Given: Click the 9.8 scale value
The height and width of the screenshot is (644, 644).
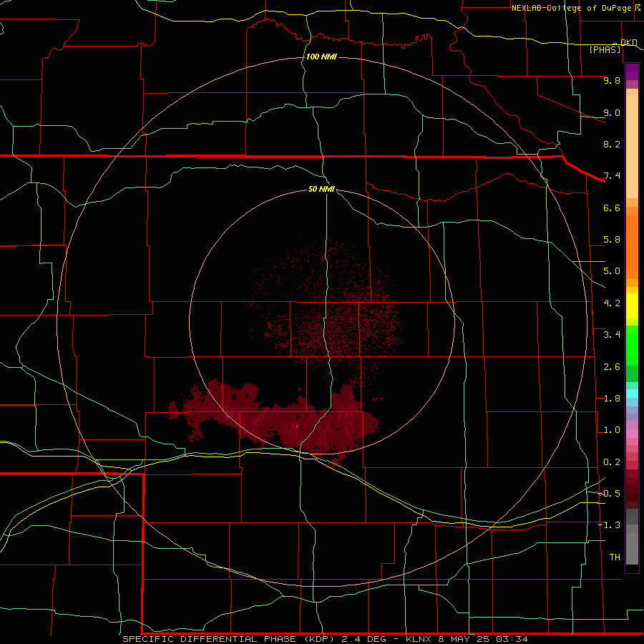Looking at the screenshot, I should pyautogui.click(x=612, y=80).
